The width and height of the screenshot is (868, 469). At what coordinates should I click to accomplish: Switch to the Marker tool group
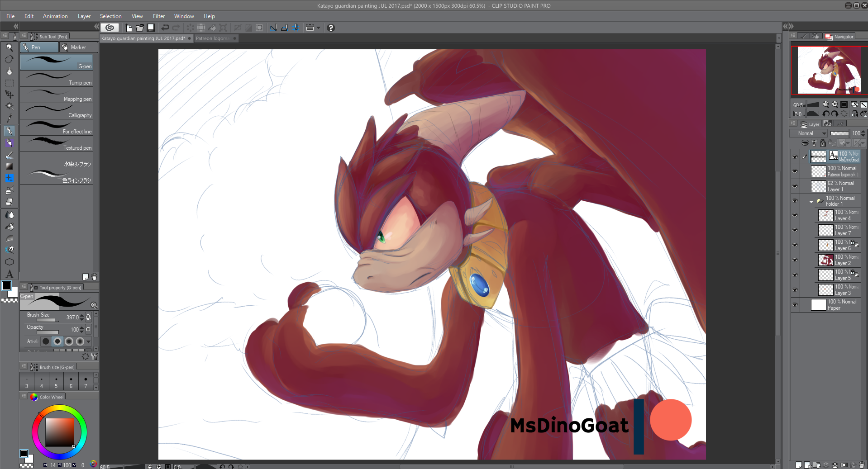pyautogui.click(x=78, y=47)
